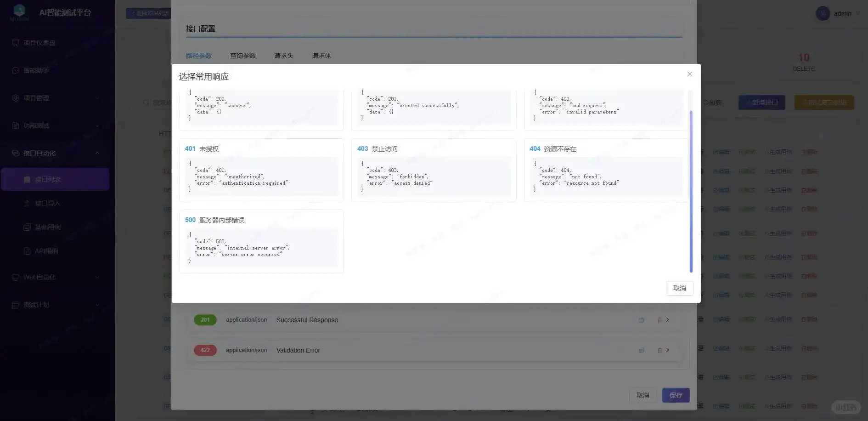Expand the 功能测试 sidebar menu chevron
Image resolution: width=868 pixels, height=421 pixels.
coord(97,125)
